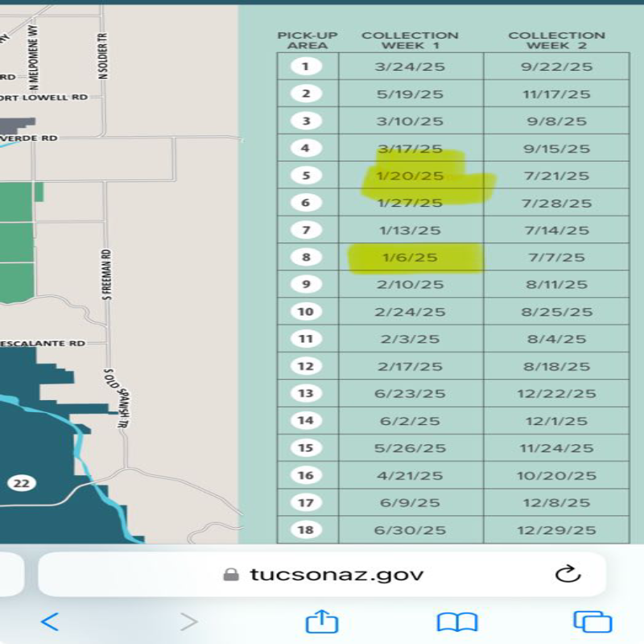Image resolution: width=644 pixels, height=644 pixels.
Task: Tap the area 22 marker on map
Action: tap(22, 483)
